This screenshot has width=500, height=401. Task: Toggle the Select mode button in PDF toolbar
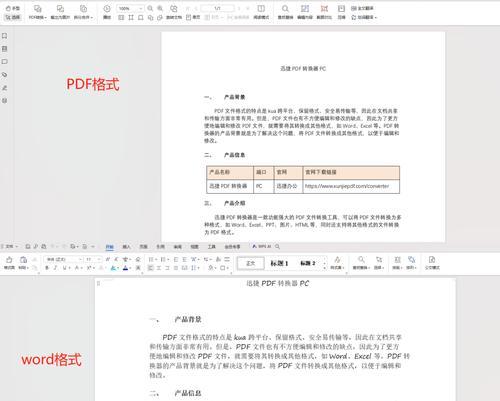tap(13, 17)
